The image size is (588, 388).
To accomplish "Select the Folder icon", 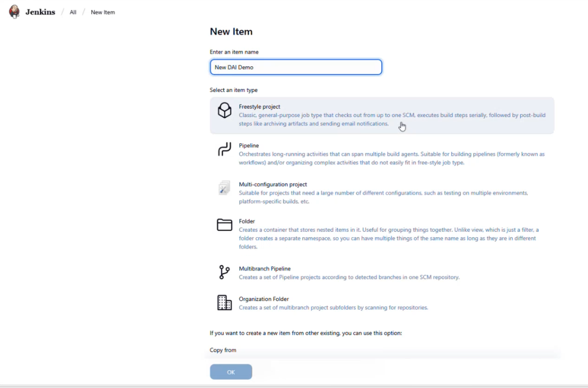I will [225, 225].
